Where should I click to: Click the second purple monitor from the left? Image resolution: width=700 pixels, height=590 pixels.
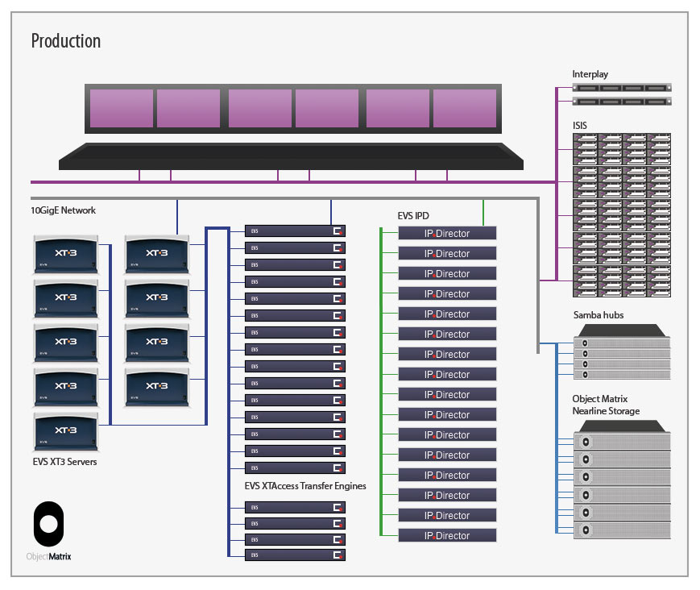[x=188, y=108]
